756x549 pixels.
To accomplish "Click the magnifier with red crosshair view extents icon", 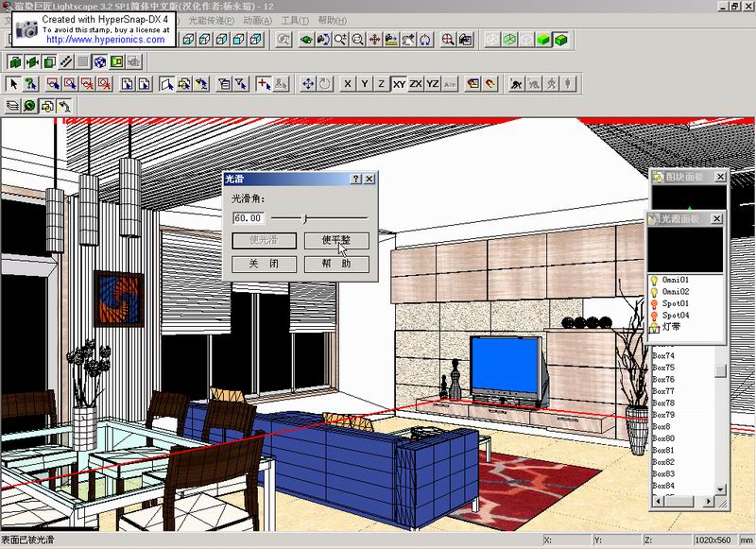I will pos(448,40).
